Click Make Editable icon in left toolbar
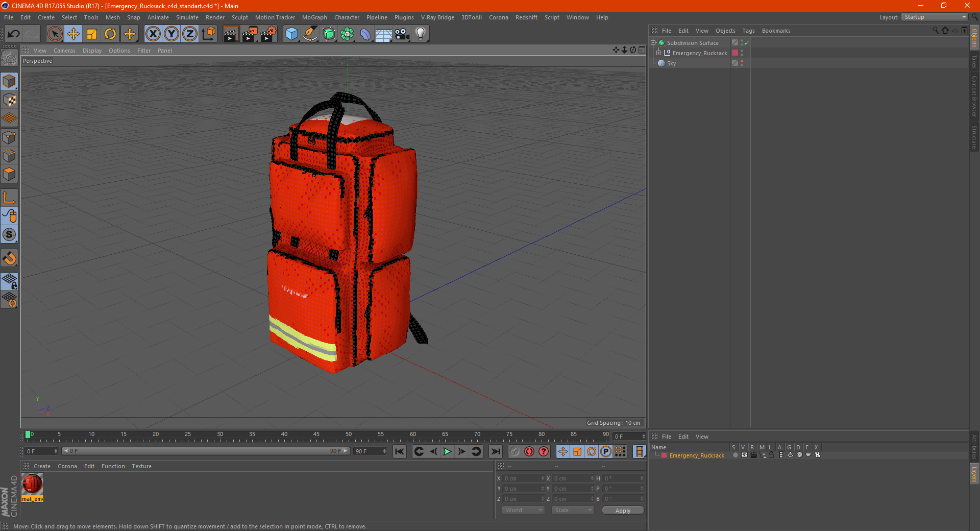This screenshot has height=531, width=980. pyautogui.click(x=9, y=58)
